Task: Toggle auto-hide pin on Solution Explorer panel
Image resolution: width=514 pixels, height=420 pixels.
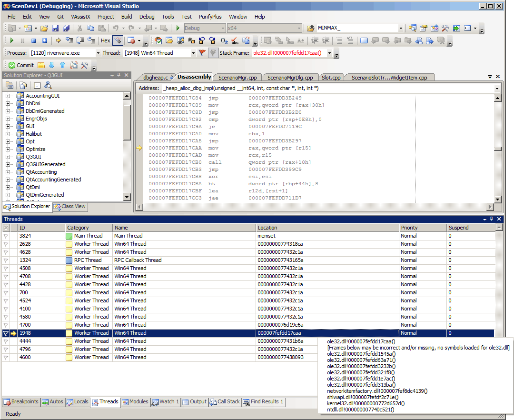Action: pyautogui.click(x=119, y=75)
